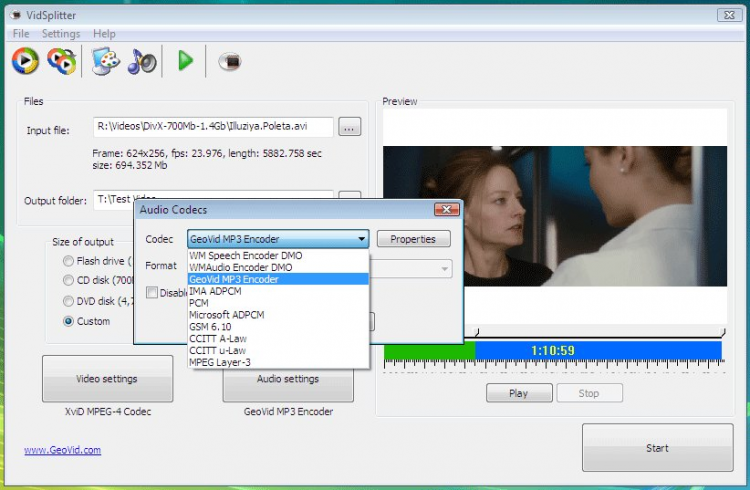Screen dimensions: 750x490
Task: Open the Settings menu
Action: pyautogui.click(x=61, y=34)
